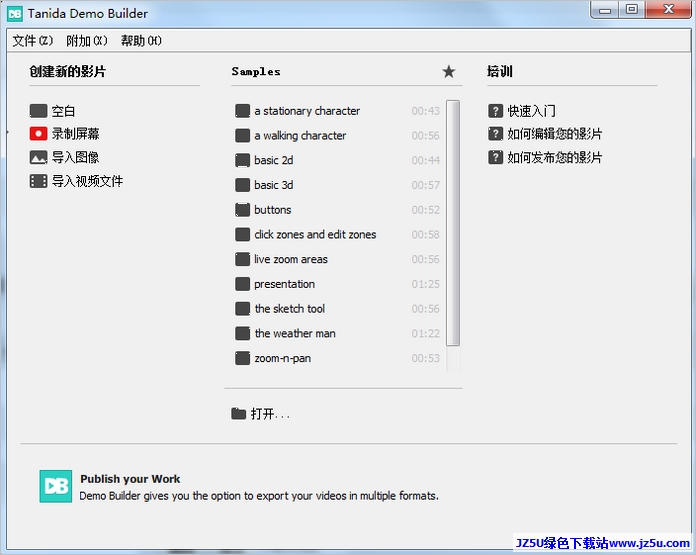Click icon of 'presentation' sample
The height and width of the screenshot is (555, 696).
pyautogui.click(x=242, y=284)
